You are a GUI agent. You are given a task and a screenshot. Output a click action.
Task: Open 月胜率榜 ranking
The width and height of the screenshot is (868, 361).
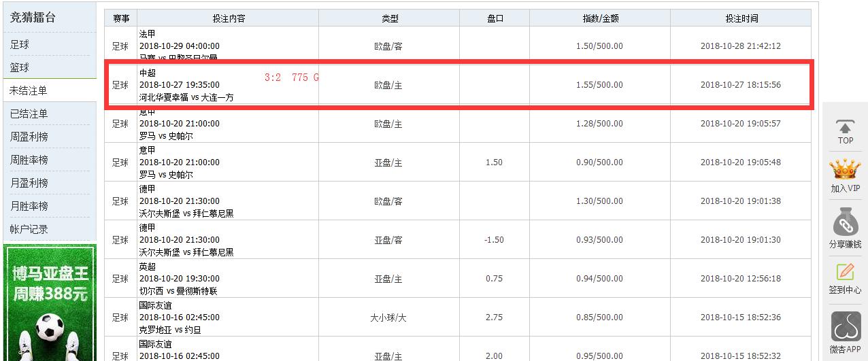click(29, 206)
